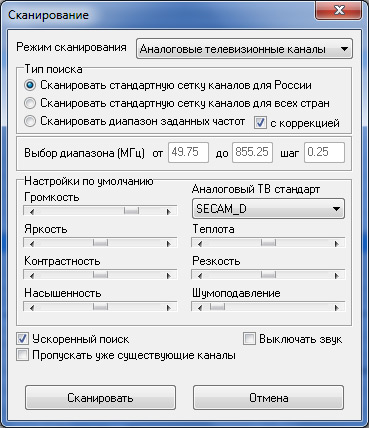
Task: Click the Отмена button
Action: point(268,398)
